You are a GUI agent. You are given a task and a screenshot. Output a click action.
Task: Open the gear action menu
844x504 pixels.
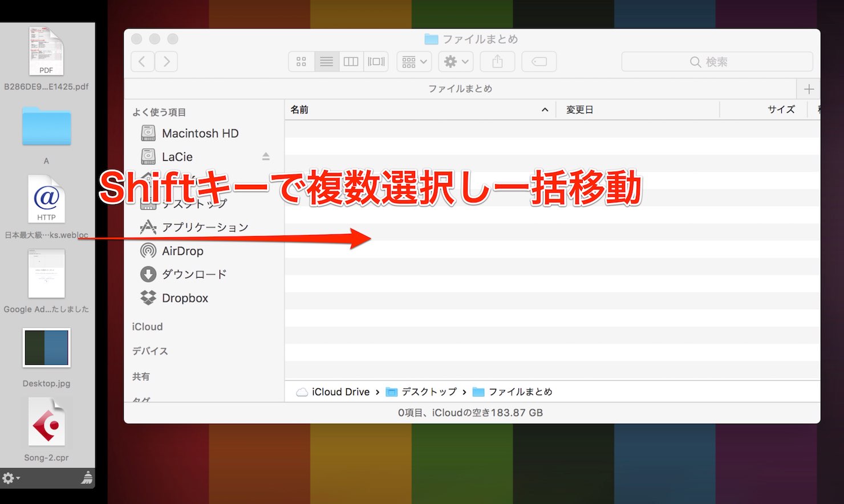click(x=456, y=62)
